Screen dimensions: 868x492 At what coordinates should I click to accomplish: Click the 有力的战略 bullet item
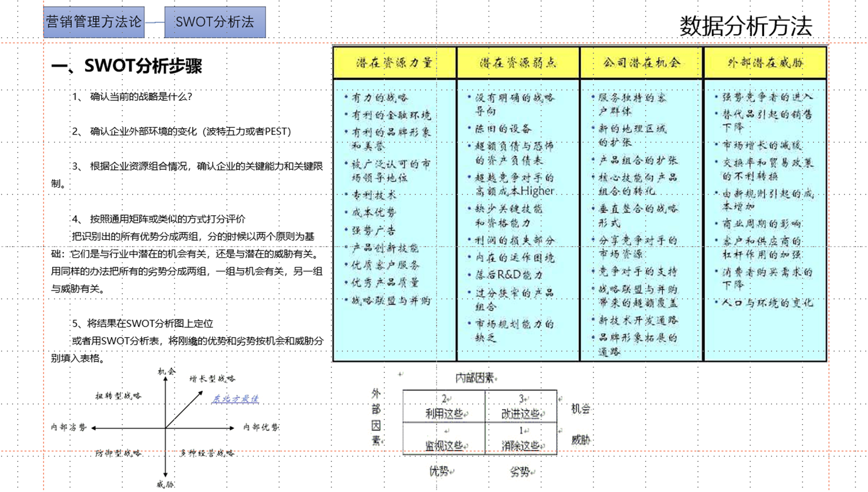click(379, 98)
